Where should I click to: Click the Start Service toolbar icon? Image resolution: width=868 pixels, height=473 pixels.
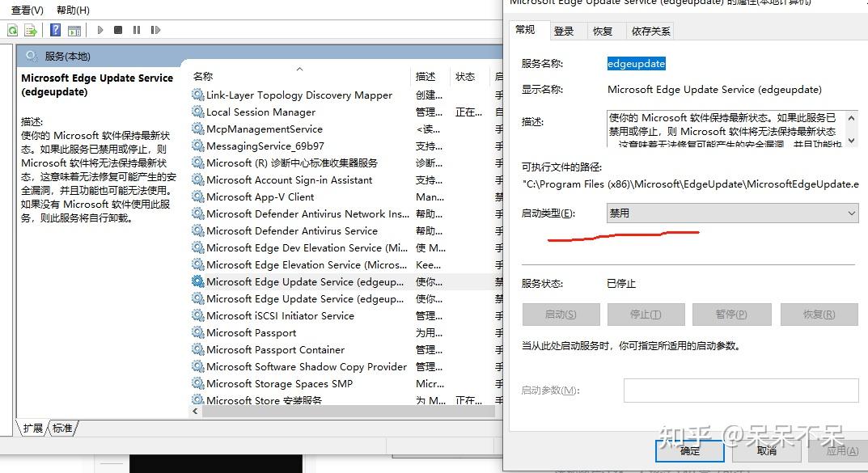tap(100, 30)
